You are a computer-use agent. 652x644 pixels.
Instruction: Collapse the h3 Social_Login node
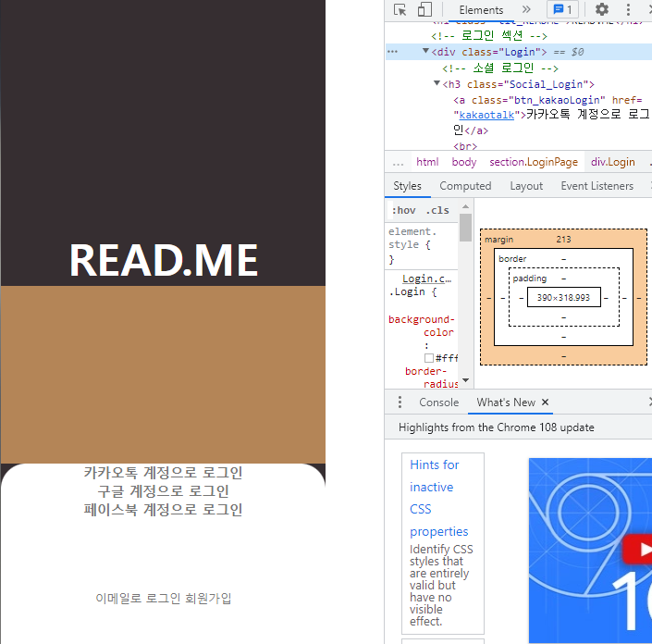[x=437, y=83]
